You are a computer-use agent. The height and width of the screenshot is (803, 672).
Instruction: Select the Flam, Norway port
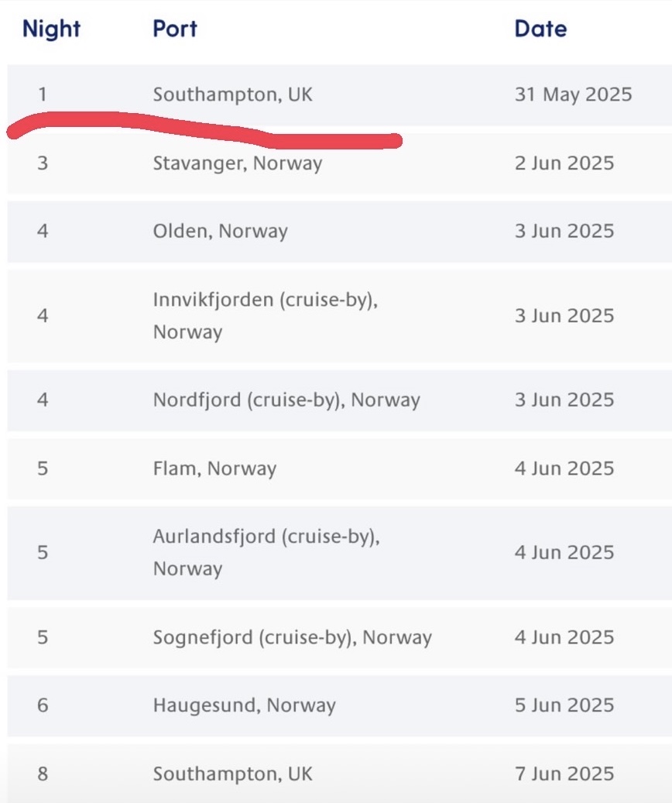tap(214, 468)
